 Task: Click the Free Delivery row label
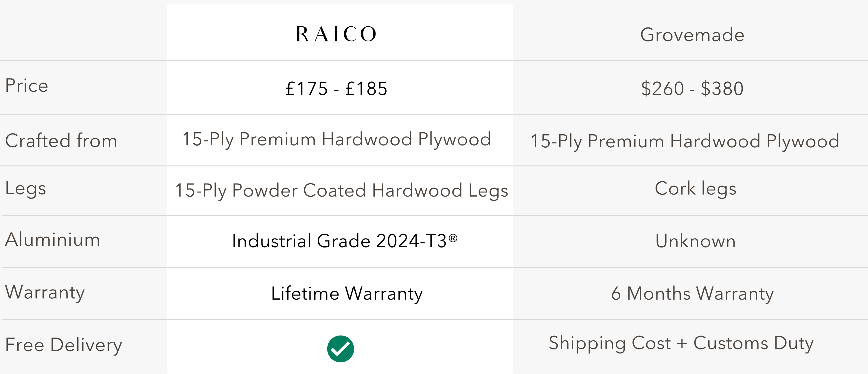(x=63, y=345)
